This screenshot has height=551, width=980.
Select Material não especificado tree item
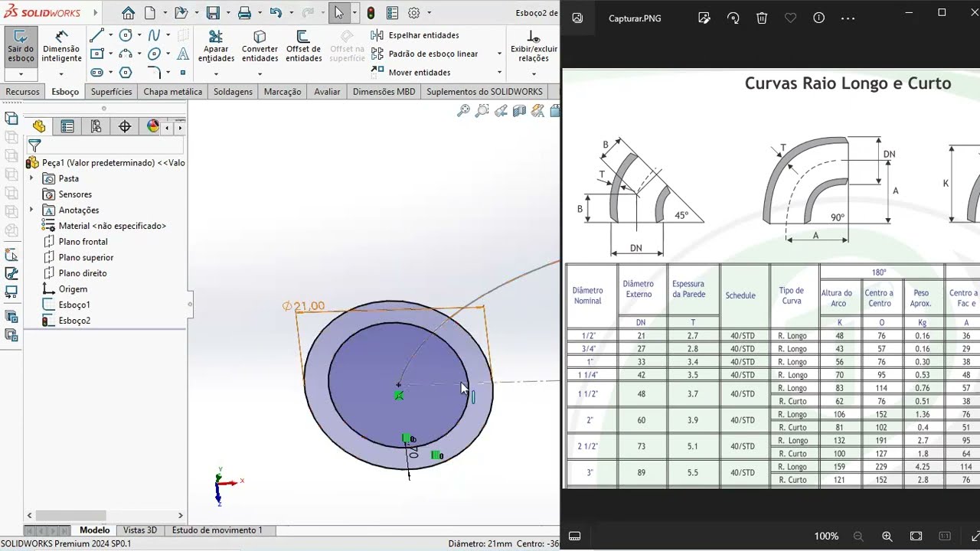104,226
